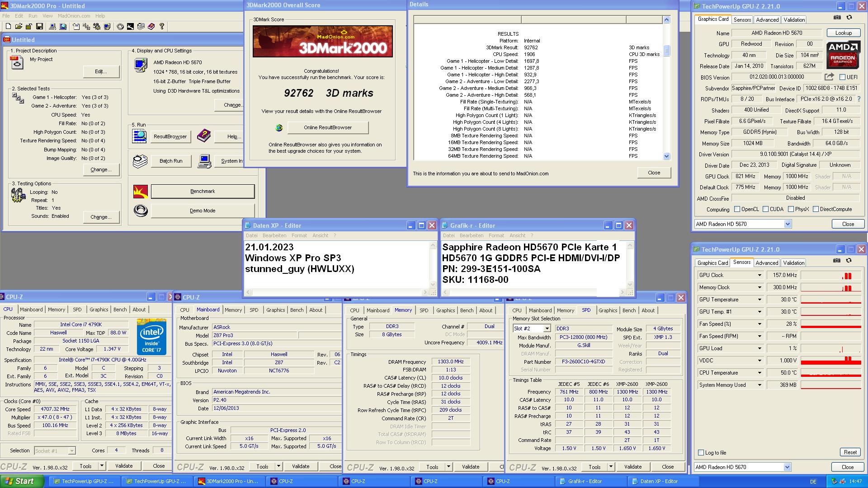The height and width of the screenshot is (488, 868).
Task: Click the scroll-down arrow in Details list
Action: tap(666, 156)
